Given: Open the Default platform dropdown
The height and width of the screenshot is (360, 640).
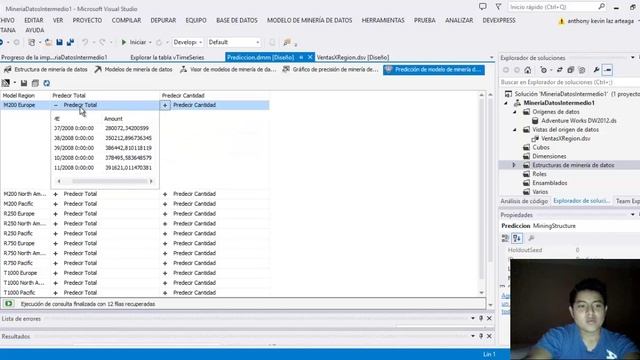Looking at the screenshot, I should pos(234,42).
